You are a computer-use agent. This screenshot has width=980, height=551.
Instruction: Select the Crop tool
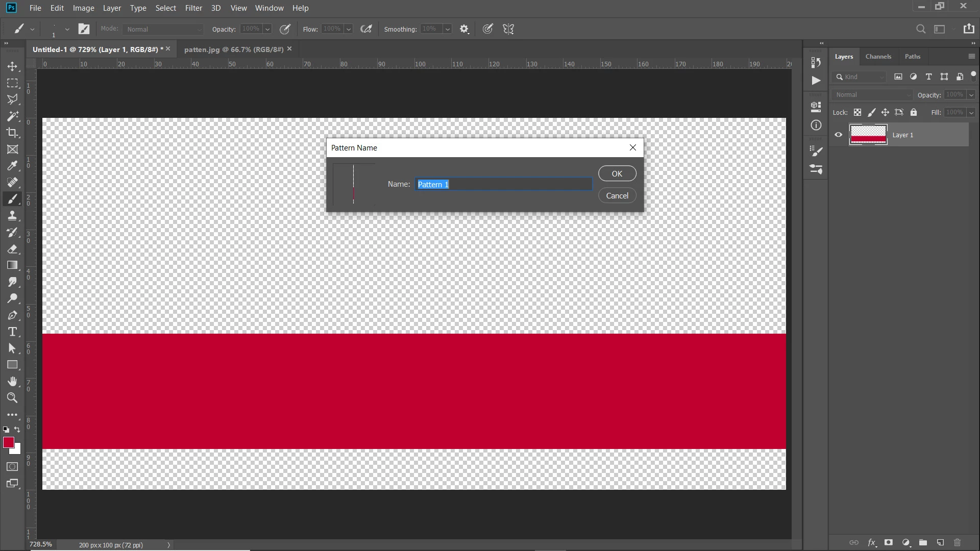[12, 133]
